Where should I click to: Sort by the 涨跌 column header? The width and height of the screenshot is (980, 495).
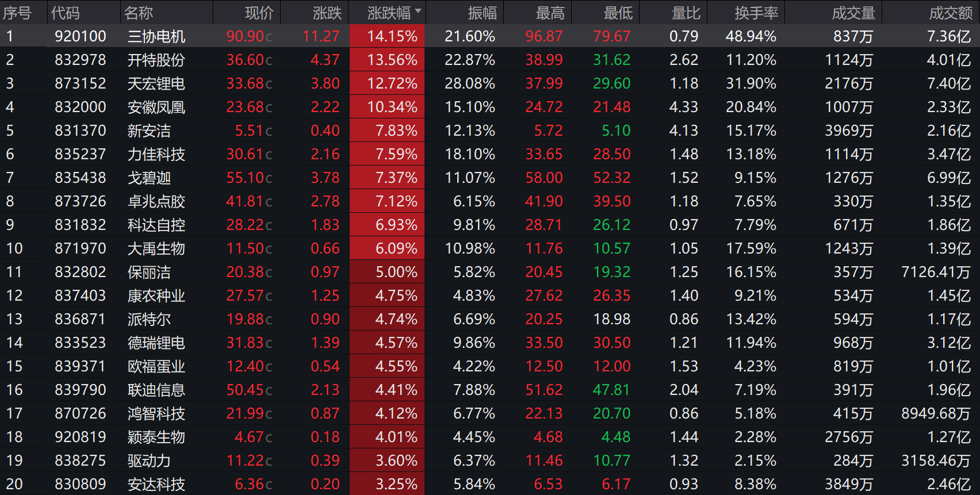[x=327, y=13]
